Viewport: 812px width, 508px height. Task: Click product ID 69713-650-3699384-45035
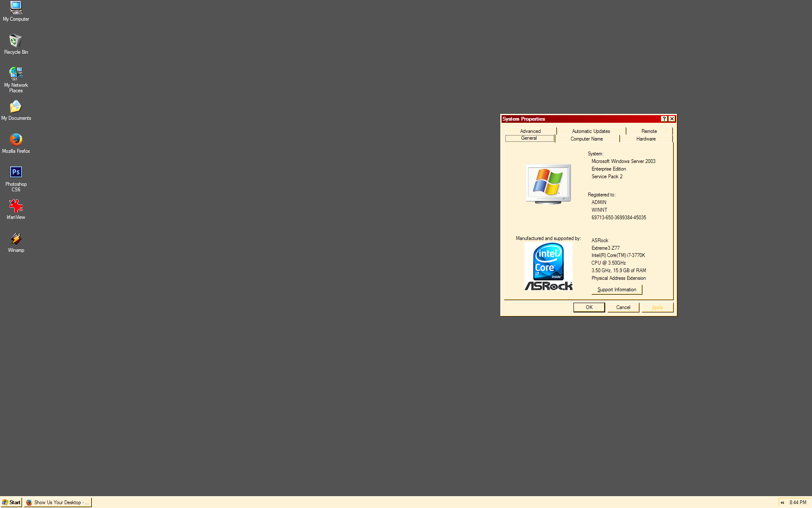coord(619,218)
